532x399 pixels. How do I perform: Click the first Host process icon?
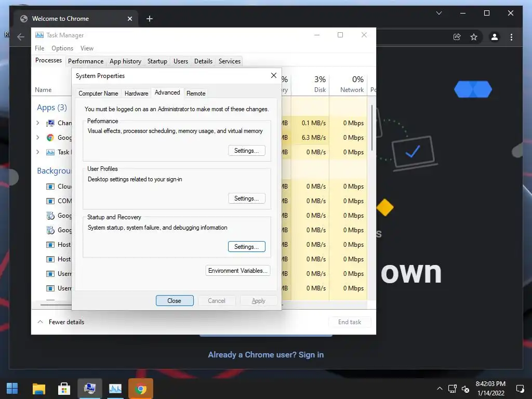click(50, 245)
